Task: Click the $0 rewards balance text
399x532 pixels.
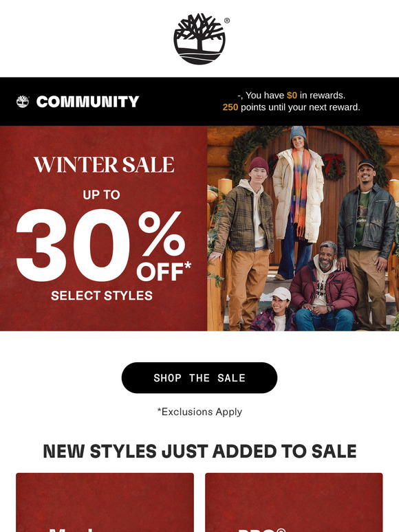Action: [292, 96]
